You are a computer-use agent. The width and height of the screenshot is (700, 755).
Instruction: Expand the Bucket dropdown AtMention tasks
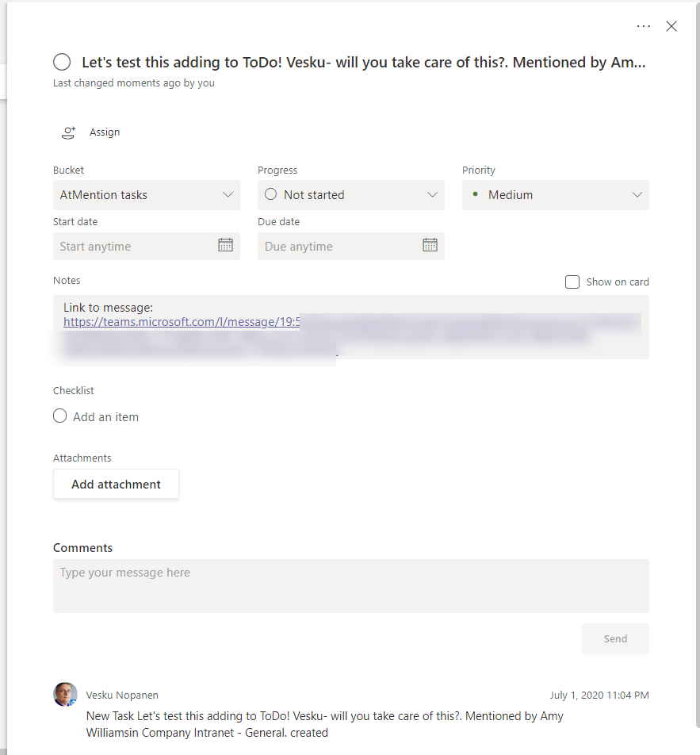point(146,195)
